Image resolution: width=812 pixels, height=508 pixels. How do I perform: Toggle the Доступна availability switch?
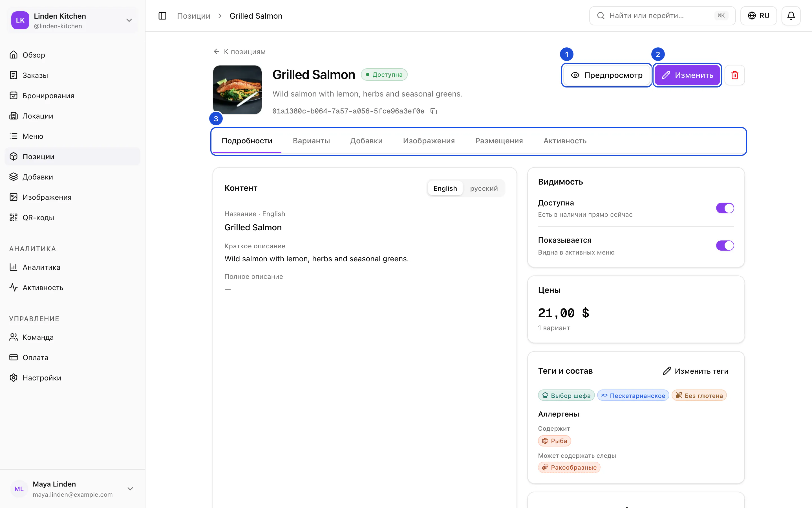(725, 208)
